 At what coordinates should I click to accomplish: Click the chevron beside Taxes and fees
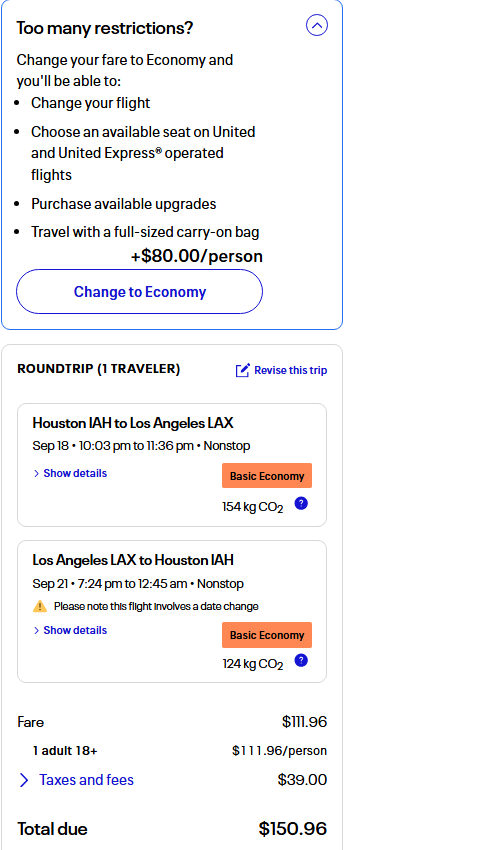(24, 780)
